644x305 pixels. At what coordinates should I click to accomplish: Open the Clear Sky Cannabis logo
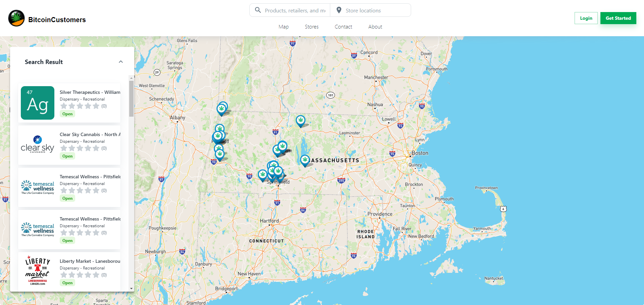pos(38,145)
